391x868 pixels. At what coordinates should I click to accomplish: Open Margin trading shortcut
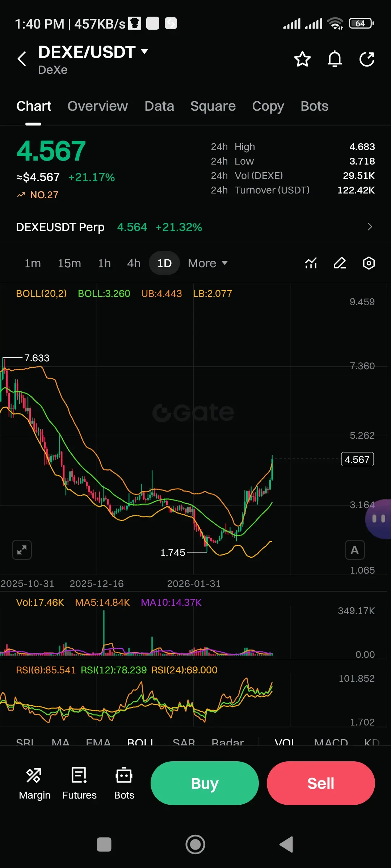[34, 783]
